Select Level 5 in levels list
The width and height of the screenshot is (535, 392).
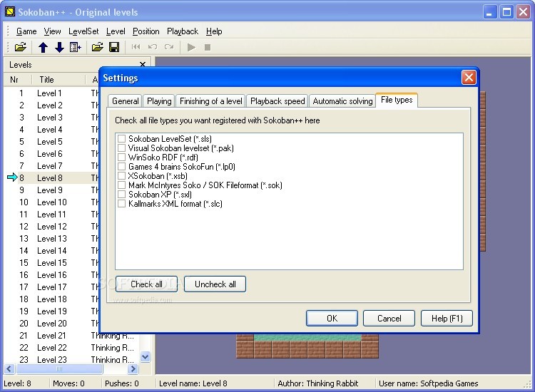49,141
